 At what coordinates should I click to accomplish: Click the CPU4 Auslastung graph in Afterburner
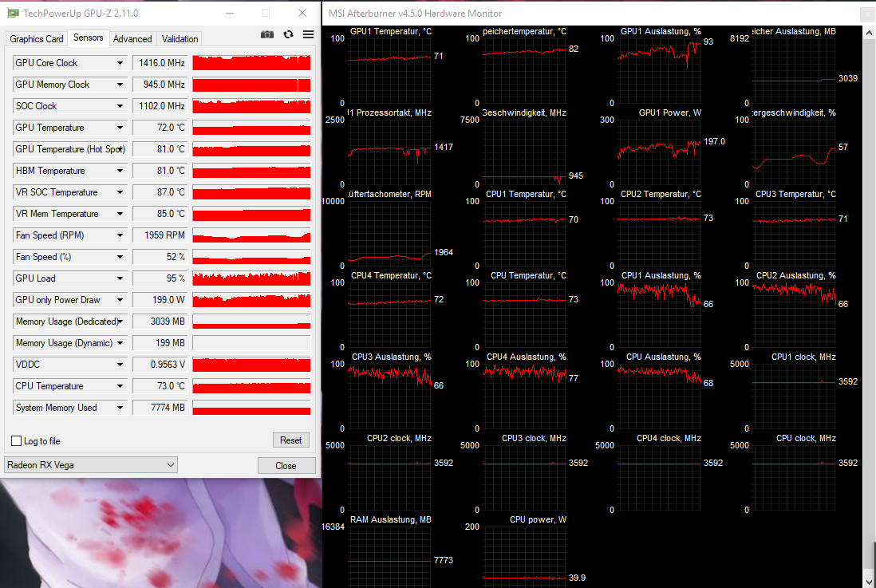(524, 396)
